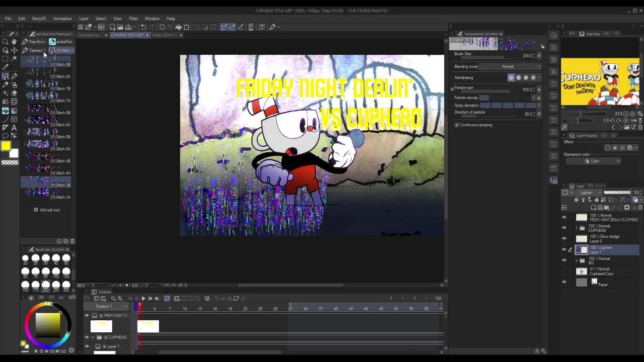Toggle Continuous spraying checkbox
This screenshot has height=362, width=644.
[457, 125]
